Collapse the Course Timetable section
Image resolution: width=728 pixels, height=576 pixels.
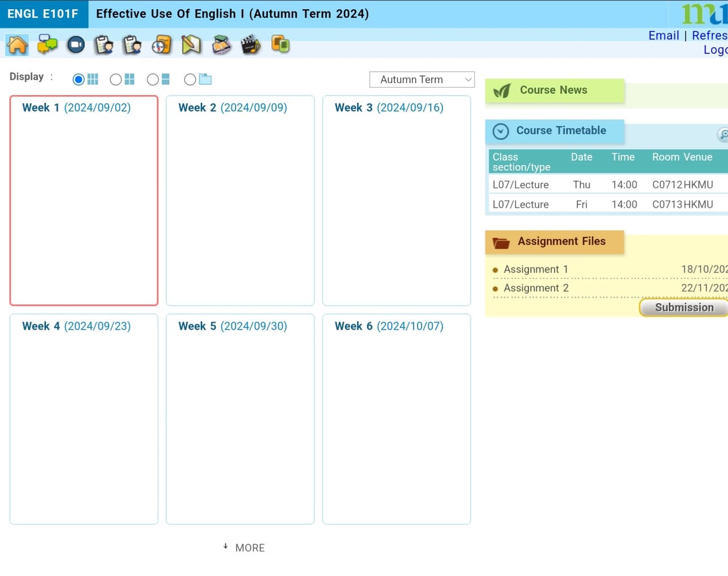(500, 131)
